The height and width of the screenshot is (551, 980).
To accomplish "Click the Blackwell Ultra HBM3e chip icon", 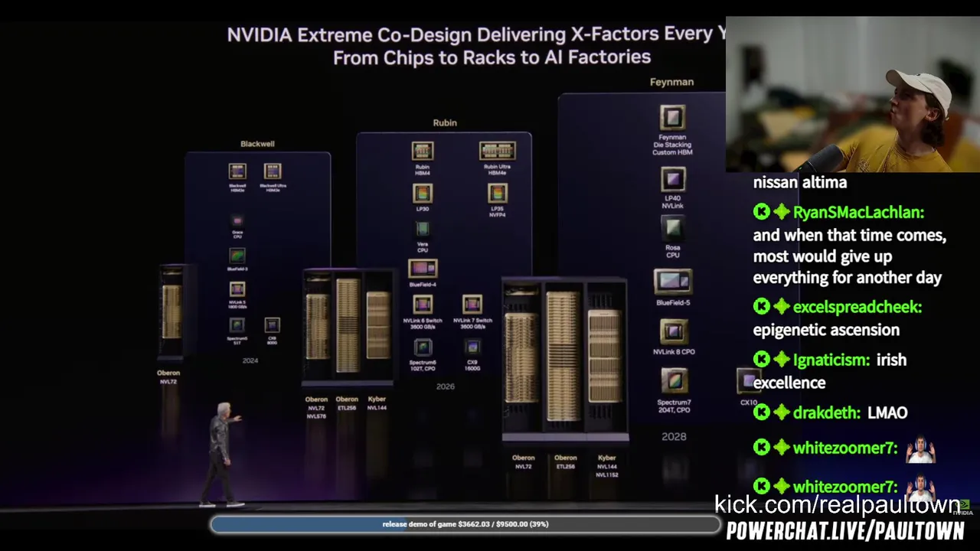I will [x=273, y=171].
